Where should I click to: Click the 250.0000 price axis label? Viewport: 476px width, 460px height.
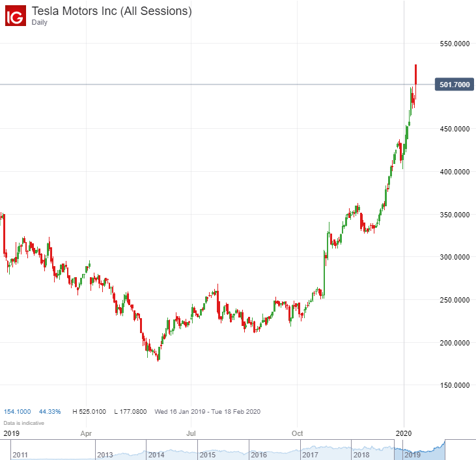point(455,300)
